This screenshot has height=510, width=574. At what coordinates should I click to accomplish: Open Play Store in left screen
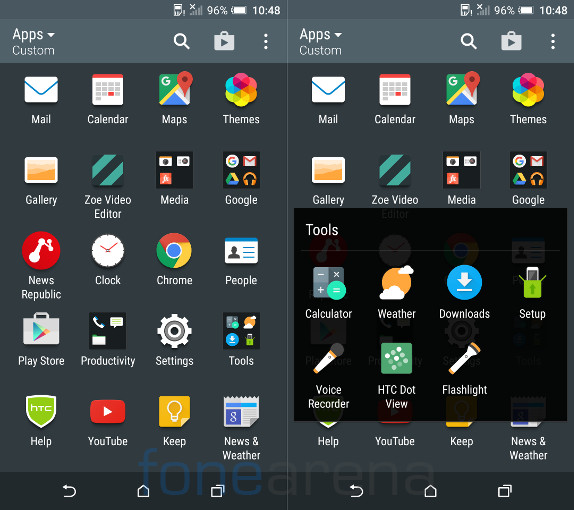coord(41,329)
